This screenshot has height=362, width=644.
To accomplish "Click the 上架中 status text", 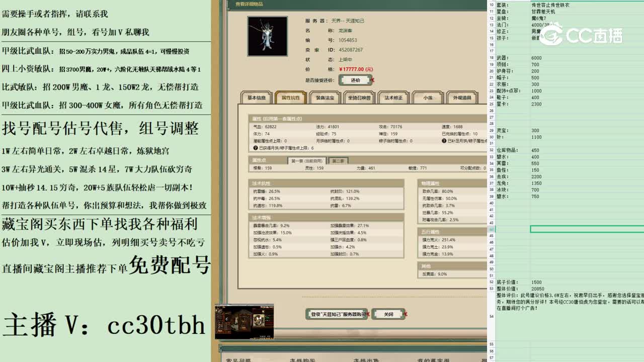I will coord(345,60).
